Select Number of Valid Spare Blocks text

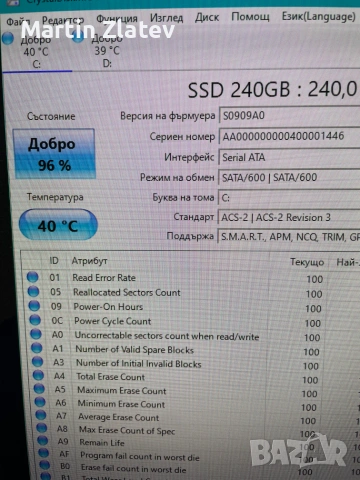(135, 349)
